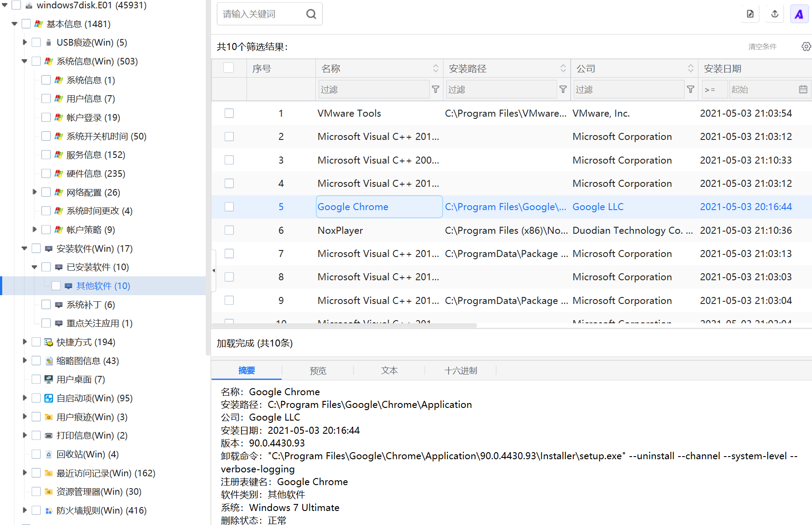Click the funnel icon on 名称 filter
812x525 pixels.
pos(436,89)
